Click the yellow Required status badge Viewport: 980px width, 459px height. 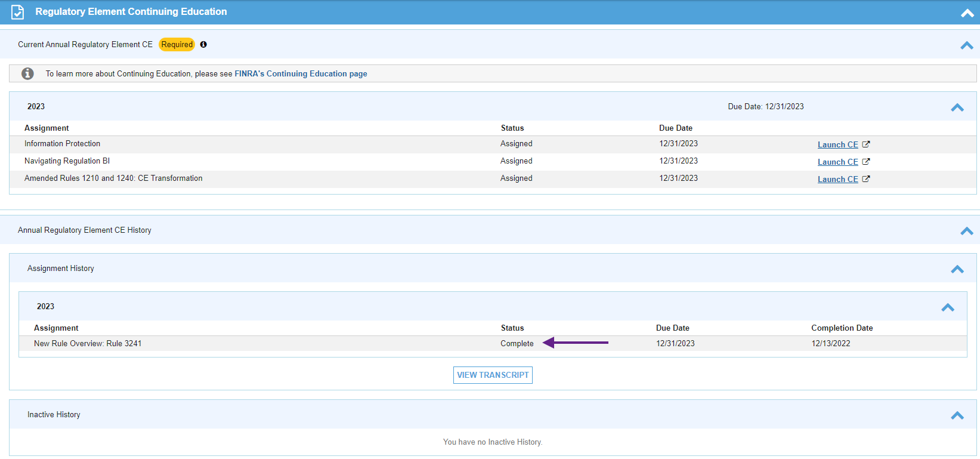coord(177,45)
